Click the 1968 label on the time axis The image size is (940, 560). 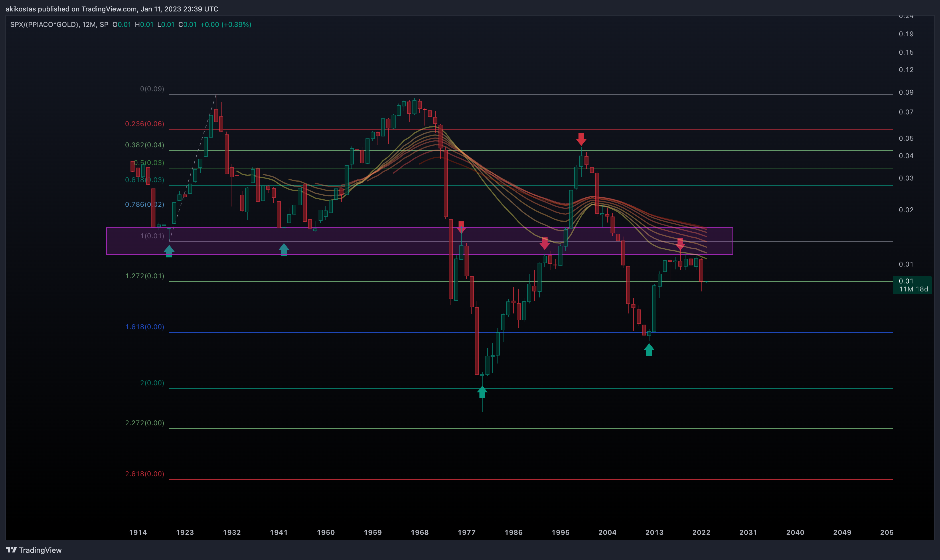pos(420,533)
